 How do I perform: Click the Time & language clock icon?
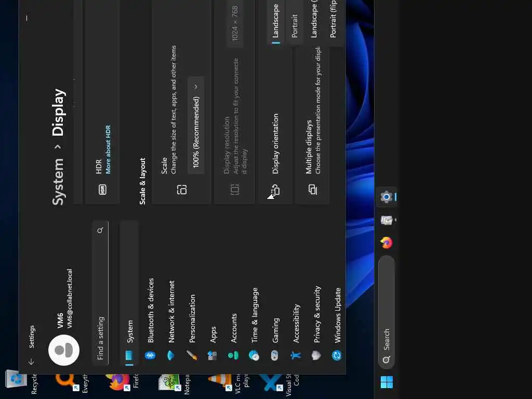pyautogui.click(x=254, y=355)
